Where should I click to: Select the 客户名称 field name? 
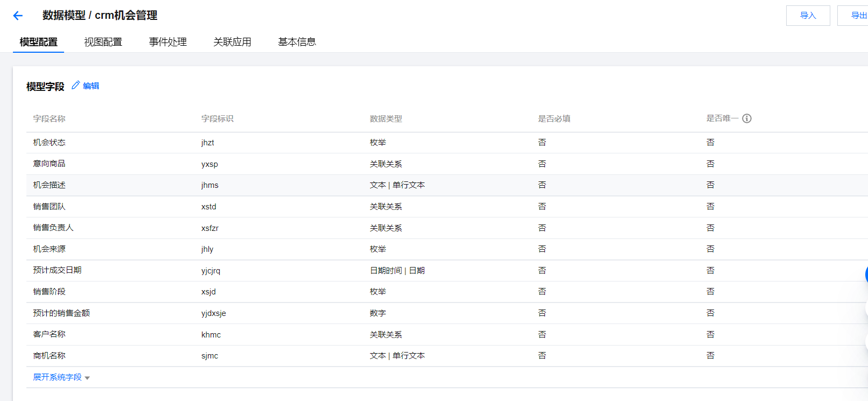pyautogui.click(x=49, y=334)
